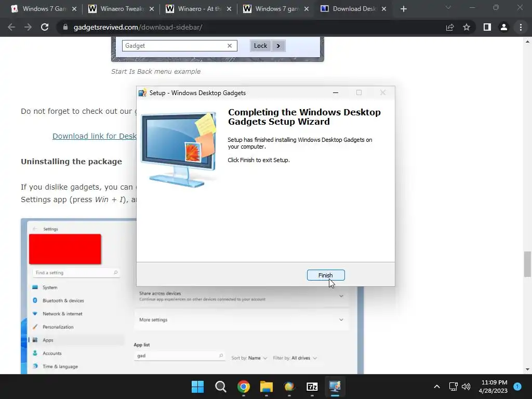
Task: Switch to the Windows 7 Games tab
Action: (44, 9)
